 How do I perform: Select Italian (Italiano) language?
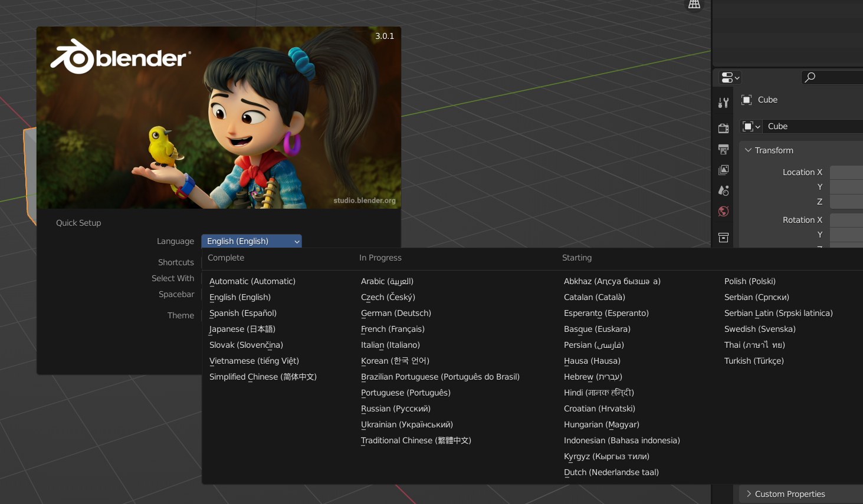391,345
